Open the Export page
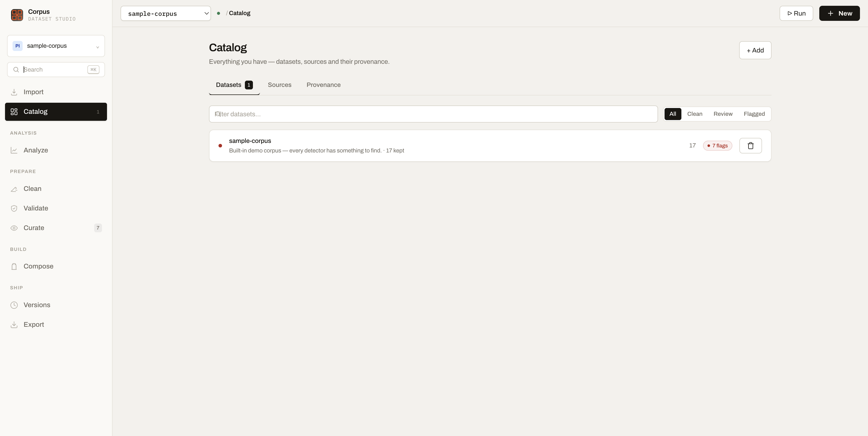The height and width of the screenshot is (436, 868). click(56, 324)
